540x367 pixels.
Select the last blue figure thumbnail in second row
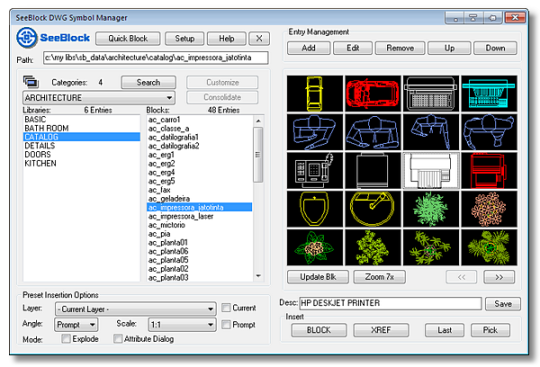tap(489, 132)
